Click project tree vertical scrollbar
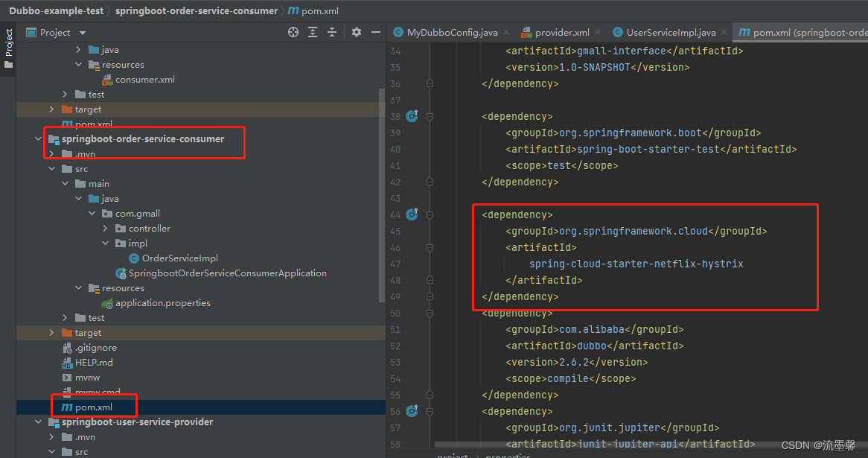 pos(381,195)
